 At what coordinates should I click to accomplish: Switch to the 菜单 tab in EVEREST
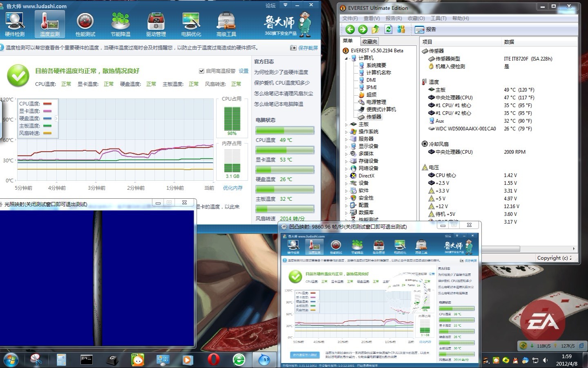pos(348,41)
